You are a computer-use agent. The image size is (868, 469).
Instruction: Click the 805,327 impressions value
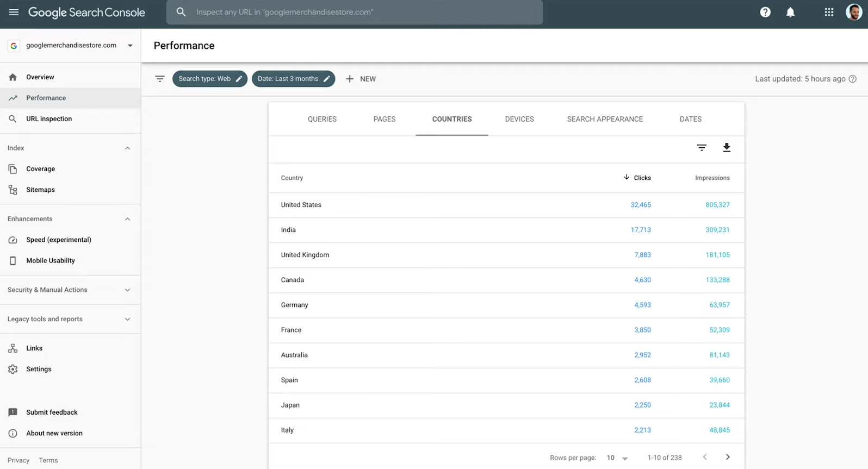tap(718, 205)
